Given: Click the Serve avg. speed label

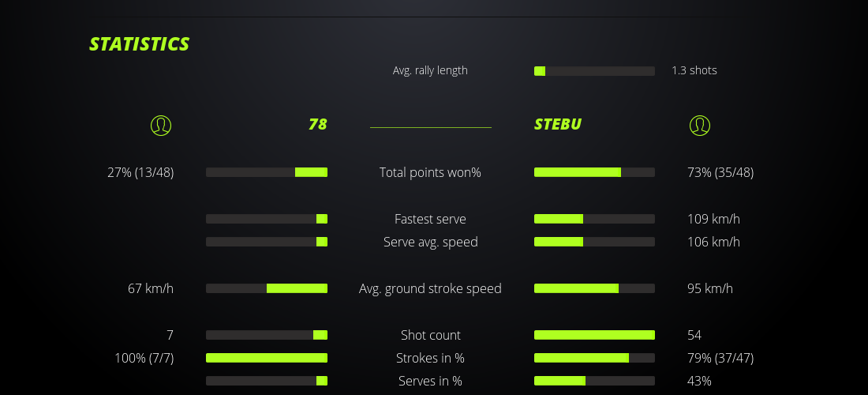Looking at the screenshot, I should tap(431, 242).
